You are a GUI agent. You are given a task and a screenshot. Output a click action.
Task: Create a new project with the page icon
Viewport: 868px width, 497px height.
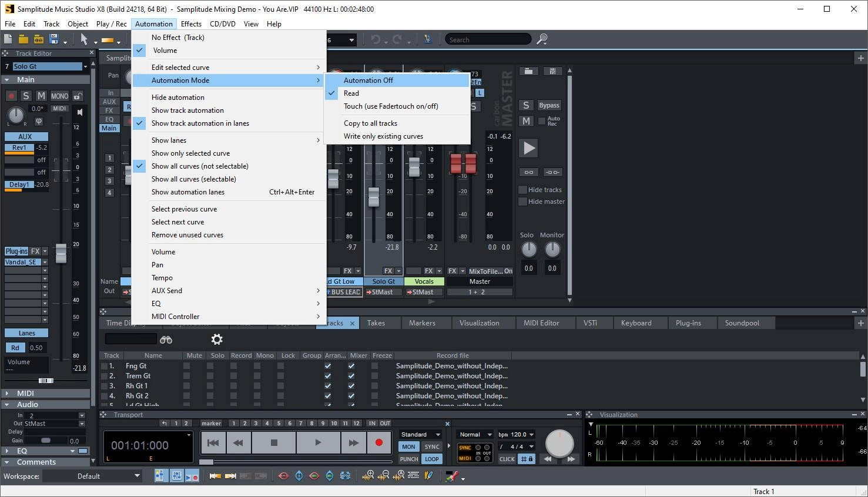tap(8, 39)
